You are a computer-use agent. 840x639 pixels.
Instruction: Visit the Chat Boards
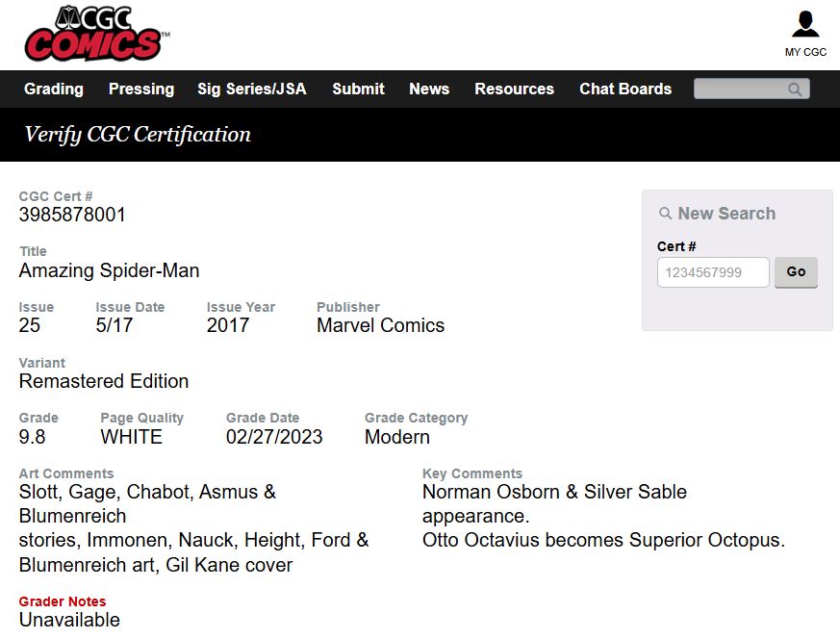tap(625, 89)
